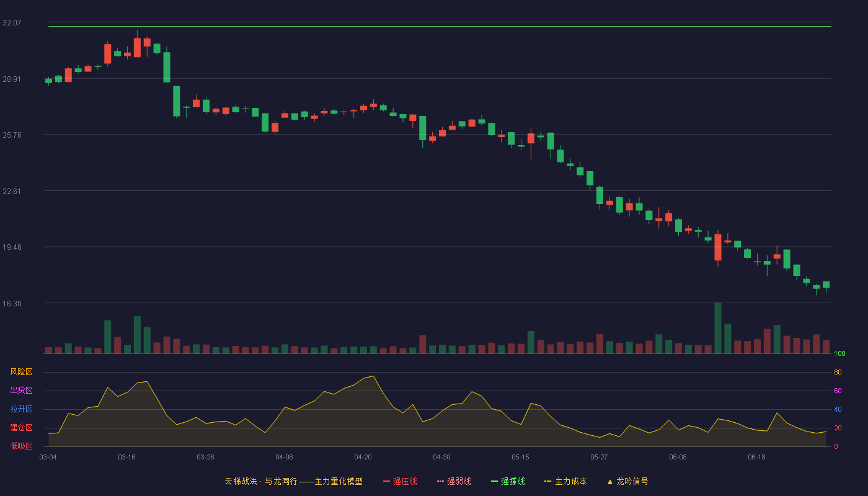This screenshot has width=868, height=496.
Task: Click the 龙吟信号 triangle legend icon
Action: (x=610, y=482)
